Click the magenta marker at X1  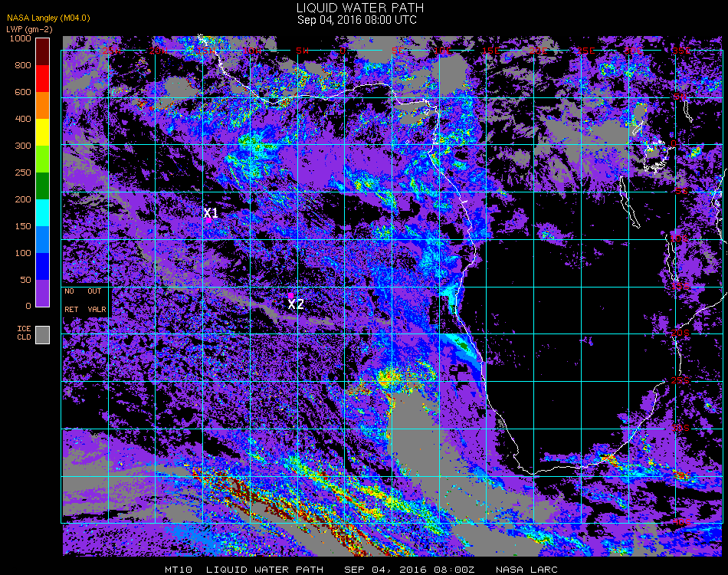(x=209, y=221)
